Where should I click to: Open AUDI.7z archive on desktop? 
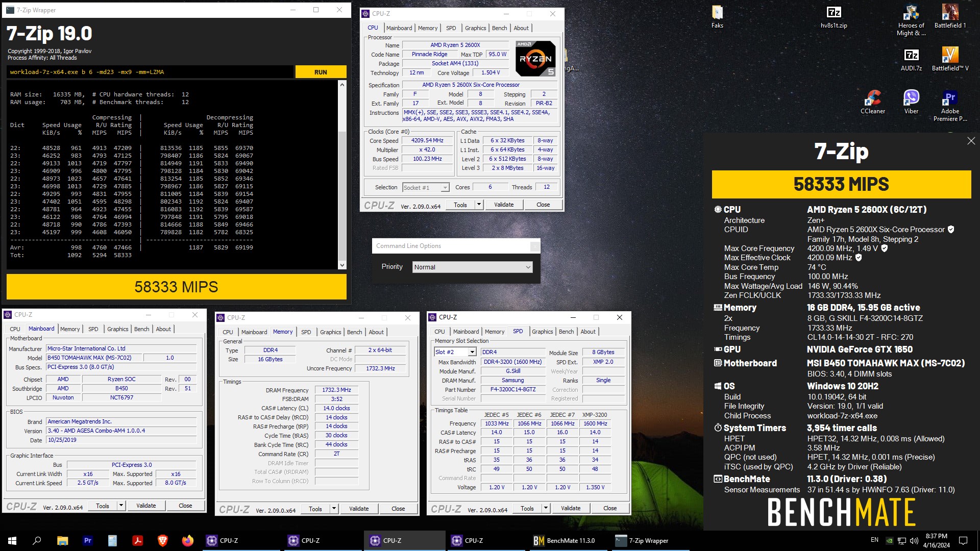[911, 59]
